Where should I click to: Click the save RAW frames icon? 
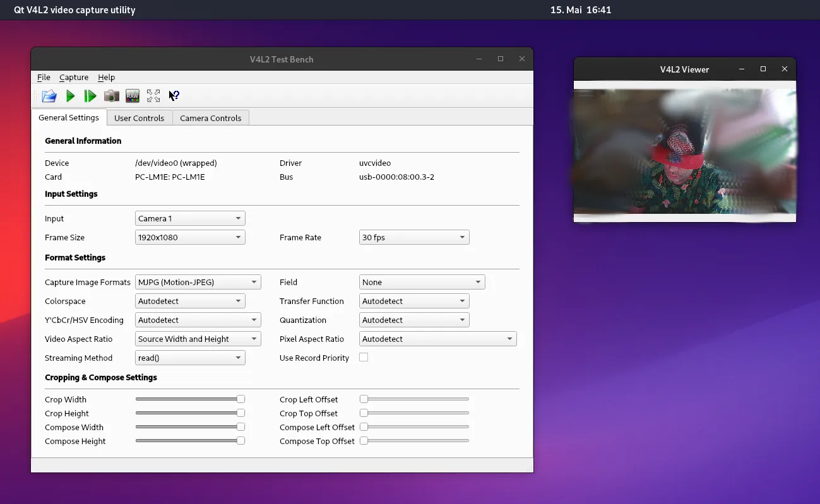tap(133, 96)
